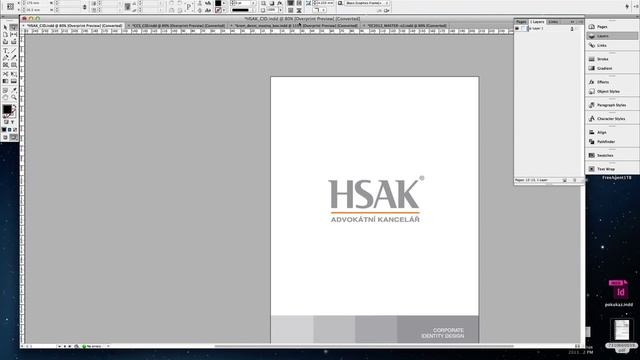
Task: Select the Hand tool
Action: tap(5, 98)
